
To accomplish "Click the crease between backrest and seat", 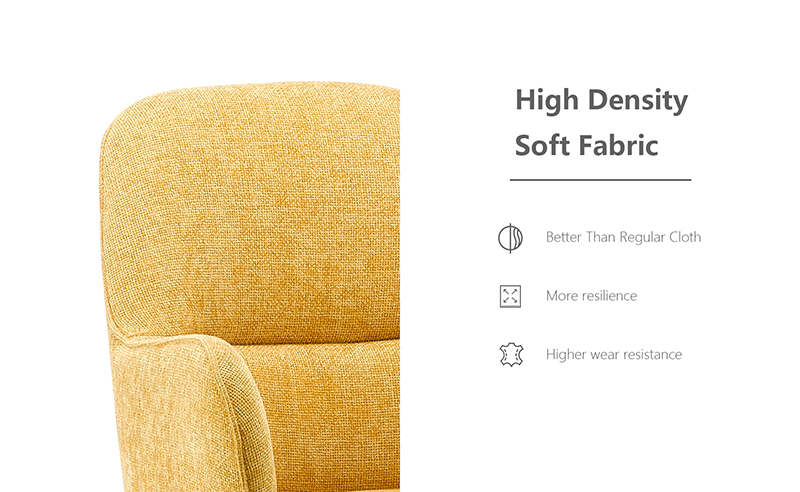I will 316,341.
